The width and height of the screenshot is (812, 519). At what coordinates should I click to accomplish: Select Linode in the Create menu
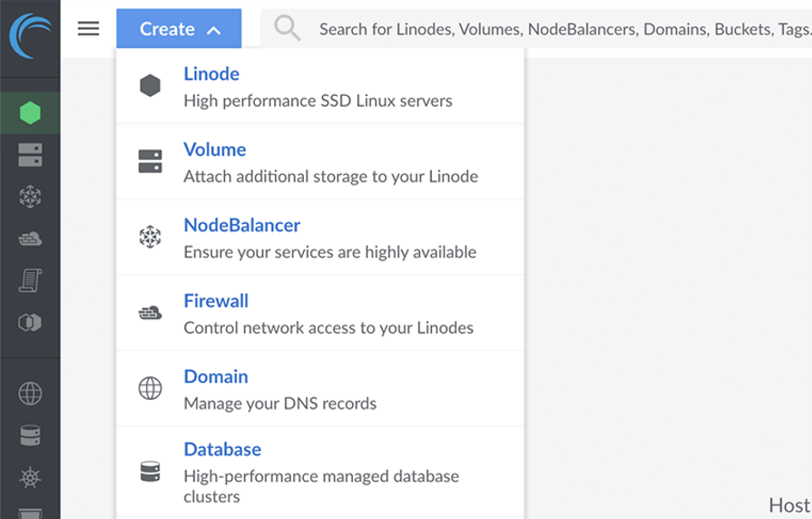320,86
